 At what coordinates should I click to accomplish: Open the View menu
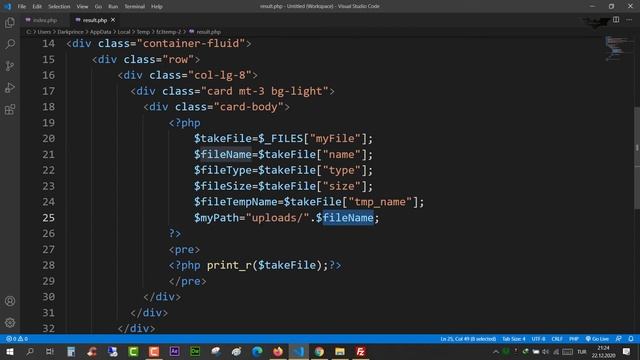coord(82,6)
